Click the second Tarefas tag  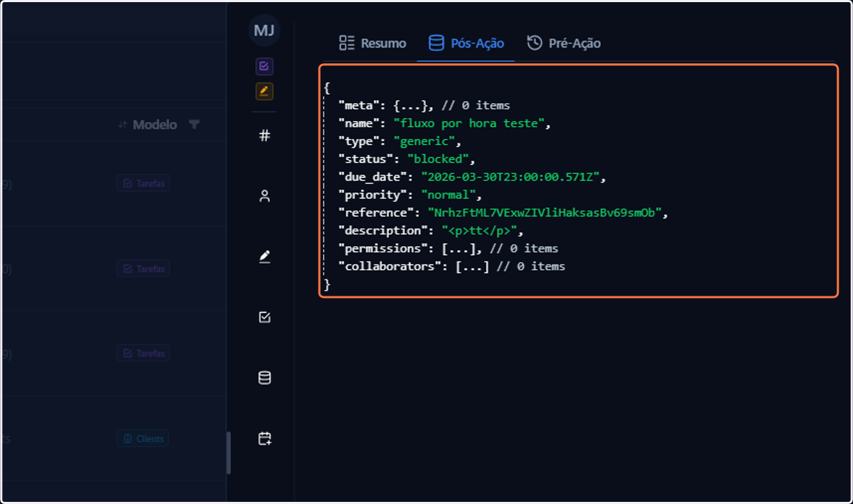[143, 269]
